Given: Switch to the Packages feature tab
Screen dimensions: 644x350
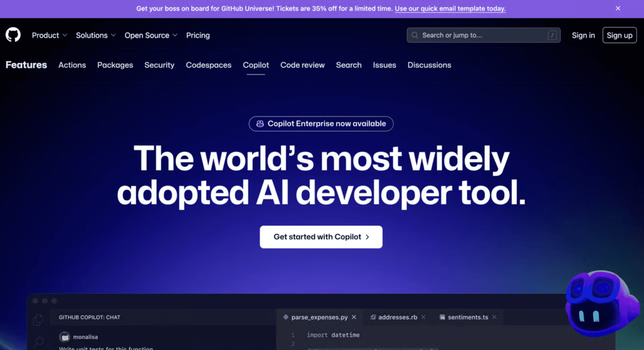Looking at the screenshot, I should (115, 65).
